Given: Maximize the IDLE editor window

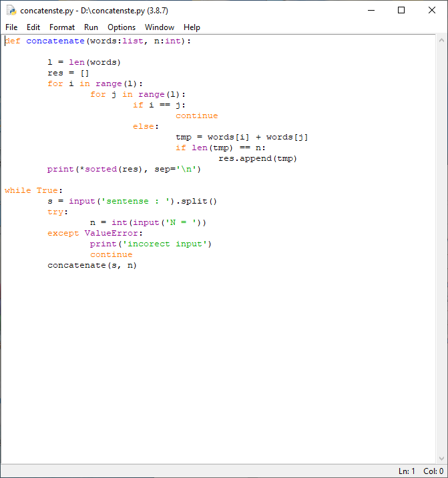Looking at the screenshot, I should [x=401, y=11].
